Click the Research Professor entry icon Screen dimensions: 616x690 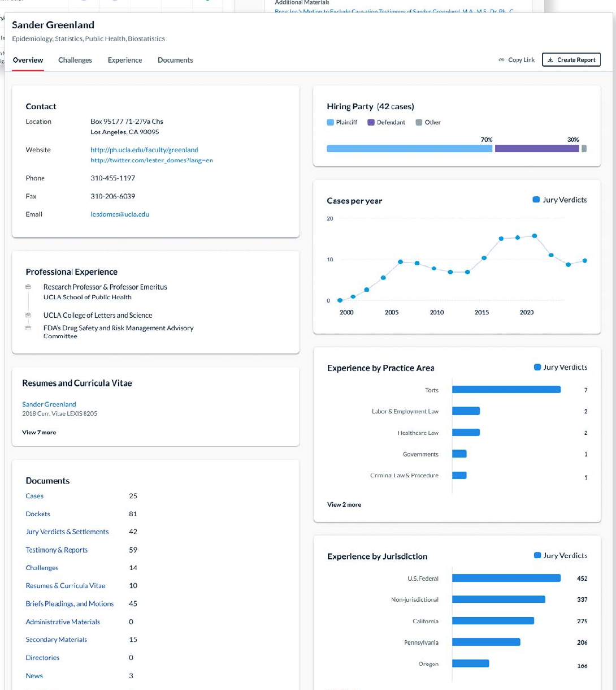click(x=28, y=287)
